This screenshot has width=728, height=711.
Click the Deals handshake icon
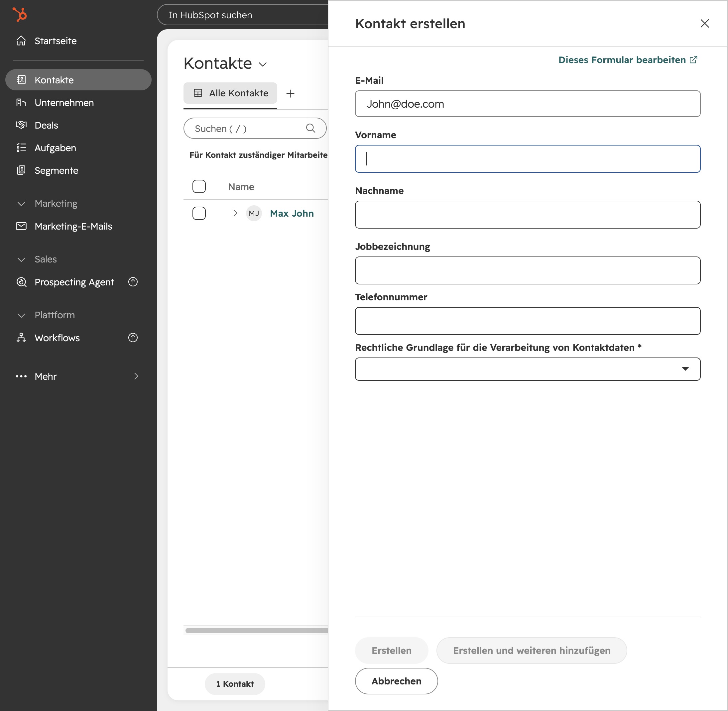(21, 125)
